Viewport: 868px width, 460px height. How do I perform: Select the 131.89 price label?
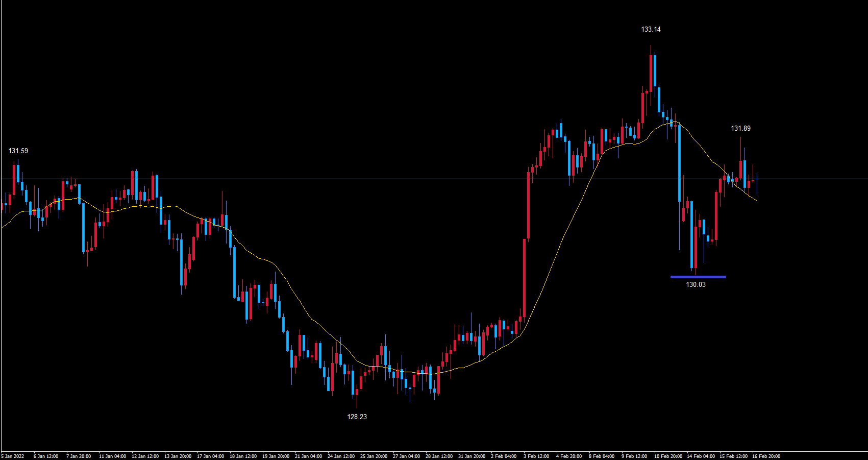pyautogui.click(x=740, y=129)
